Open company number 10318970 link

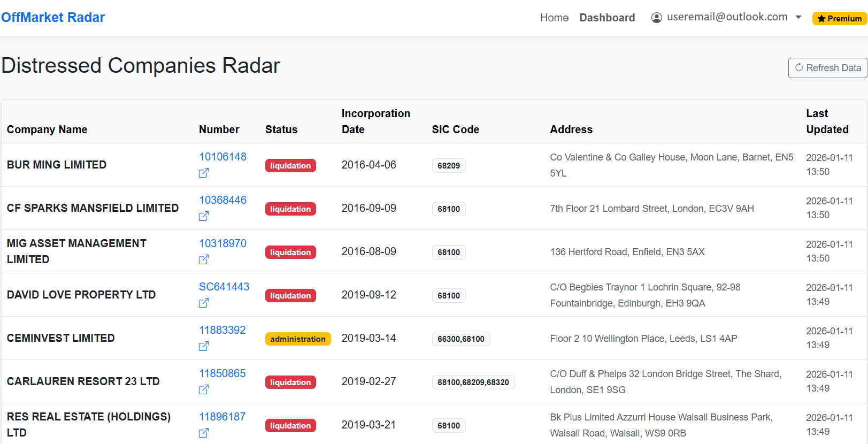pyautogui.click(x=222, y=243)
